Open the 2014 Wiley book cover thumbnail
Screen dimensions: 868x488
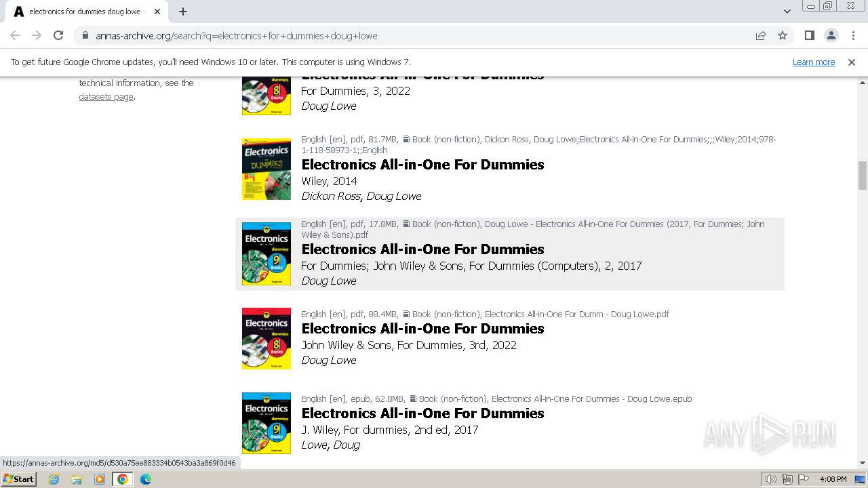point(267,169)
